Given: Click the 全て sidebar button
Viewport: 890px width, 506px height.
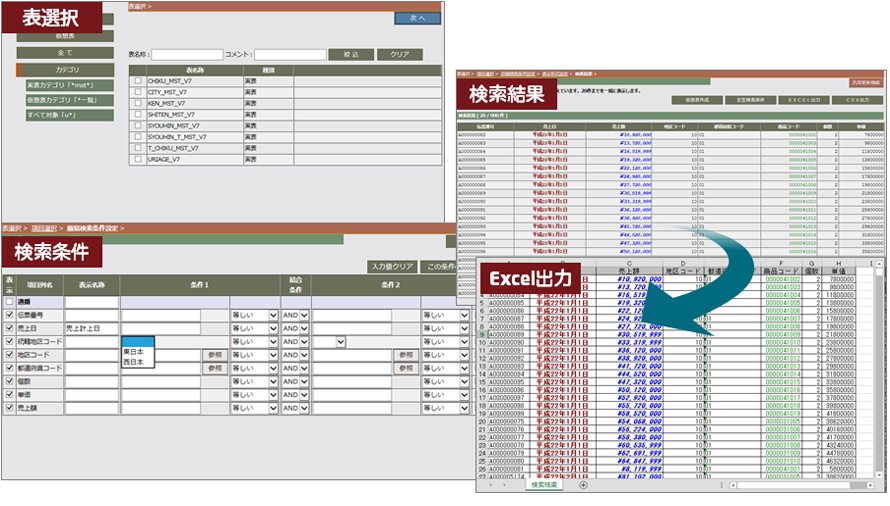Looking at the screenshot, I should (x=65, y=53).
